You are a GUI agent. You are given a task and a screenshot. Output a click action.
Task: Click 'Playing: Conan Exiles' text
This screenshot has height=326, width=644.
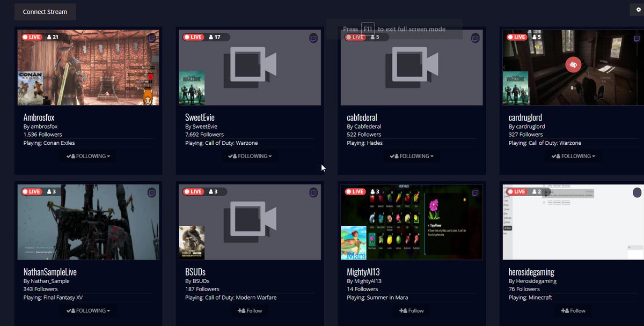(49, 143)
